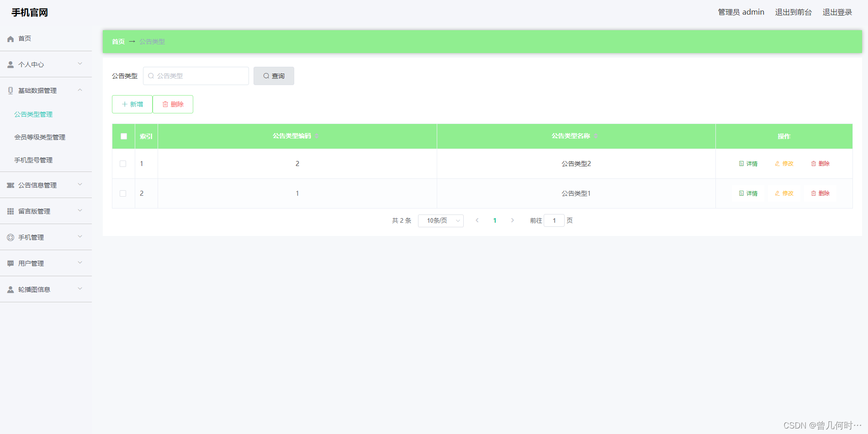Screen dimensions: 868x434
Task: Expand the 用户管理 menu chevron
Action: (80, 263)
